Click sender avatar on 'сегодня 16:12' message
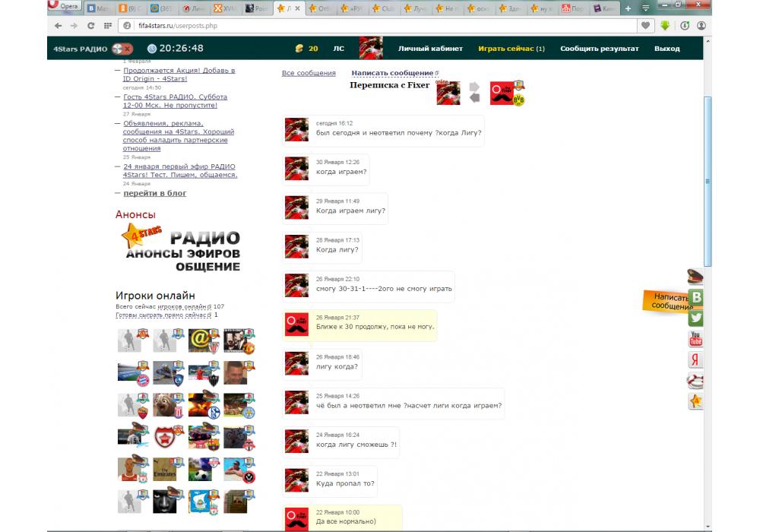This screenshot has width=760, height=532. (x=296, y=129)
